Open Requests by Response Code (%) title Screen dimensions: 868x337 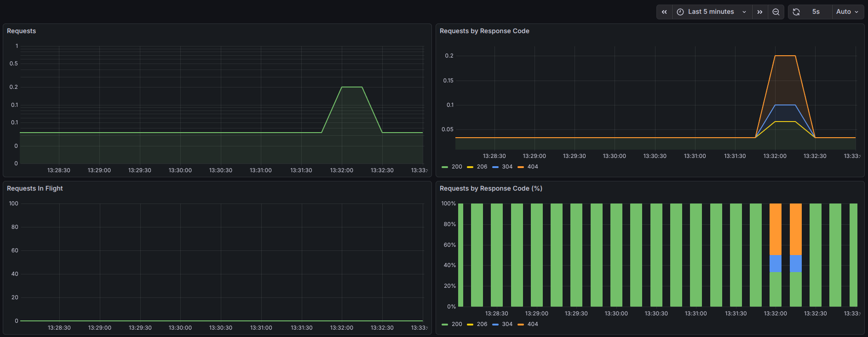(x=491, y=188)
